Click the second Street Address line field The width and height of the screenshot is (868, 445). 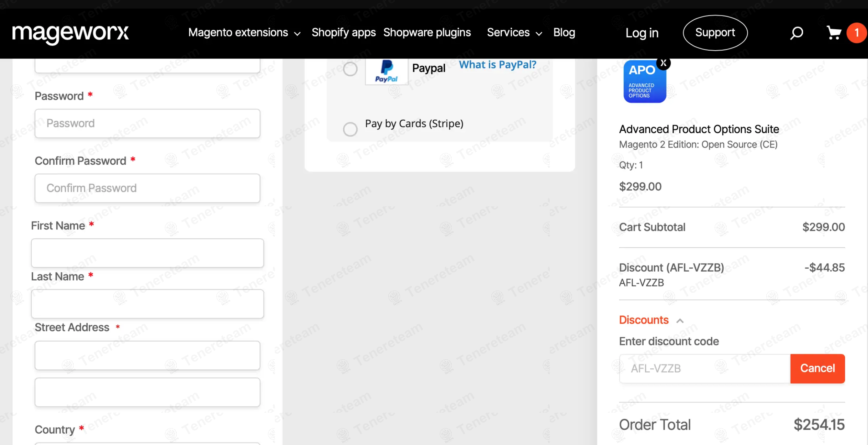point(147,392)
